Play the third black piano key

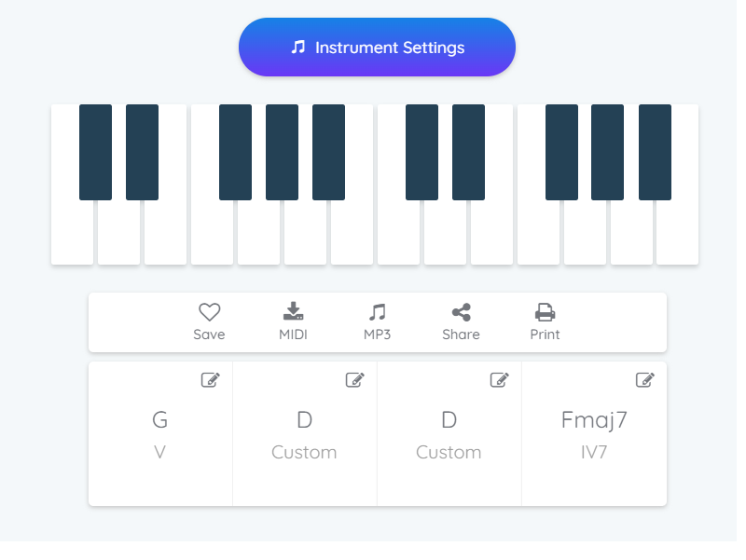[236, 152]
